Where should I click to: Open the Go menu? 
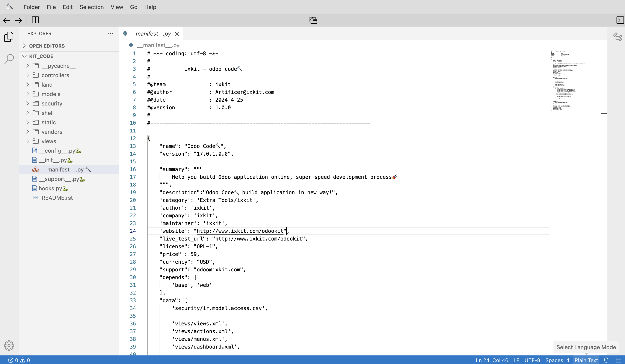[x=133, y=7]
